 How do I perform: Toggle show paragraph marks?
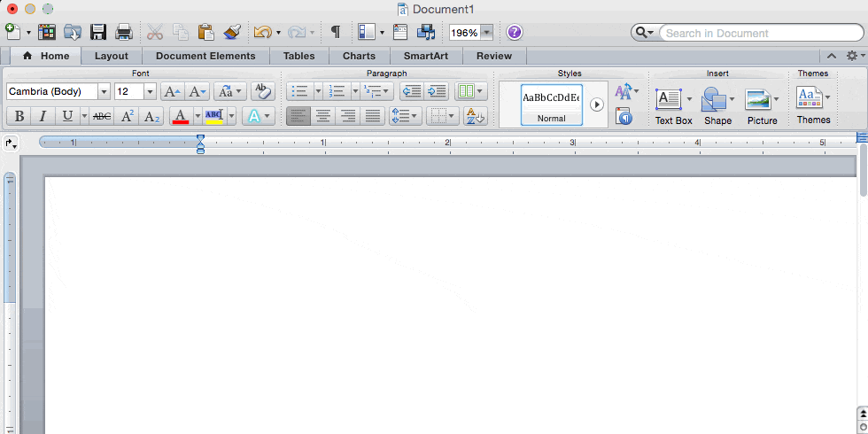point(336,33)
